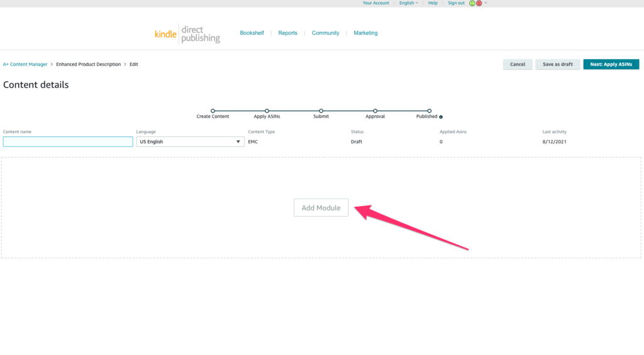Click Next: Apply ASINs button
644x355 pixels.
pos(611,64)
